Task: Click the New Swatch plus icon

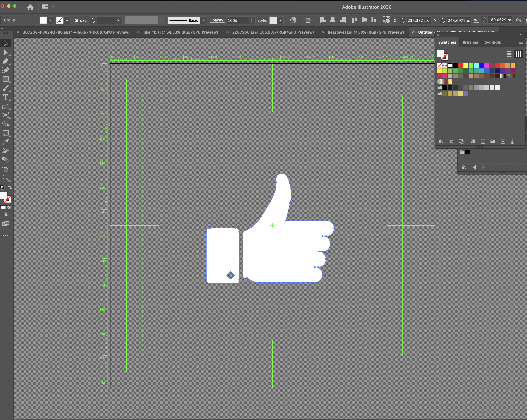Action: coord(503,141)
